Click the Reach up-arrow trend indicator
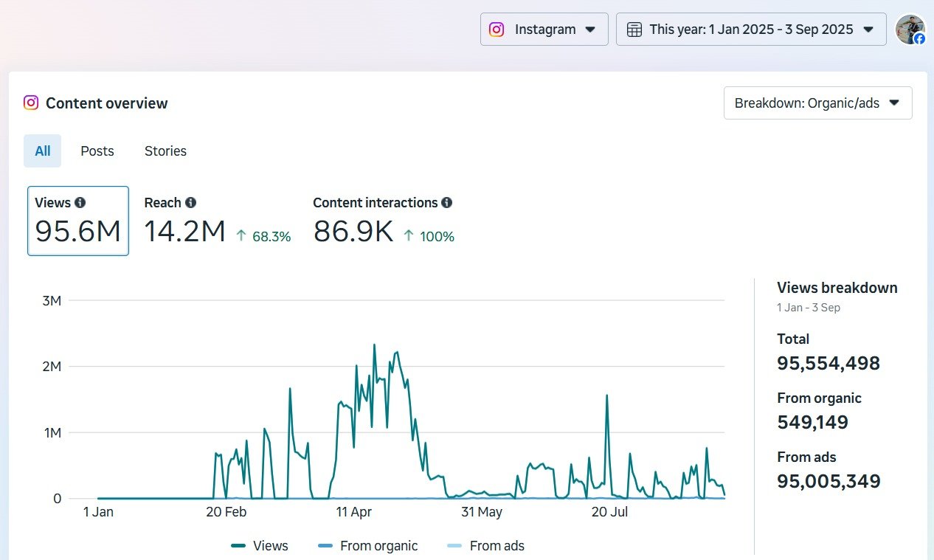934x560 pixels. pyautogui.click(x=241, y=236)
